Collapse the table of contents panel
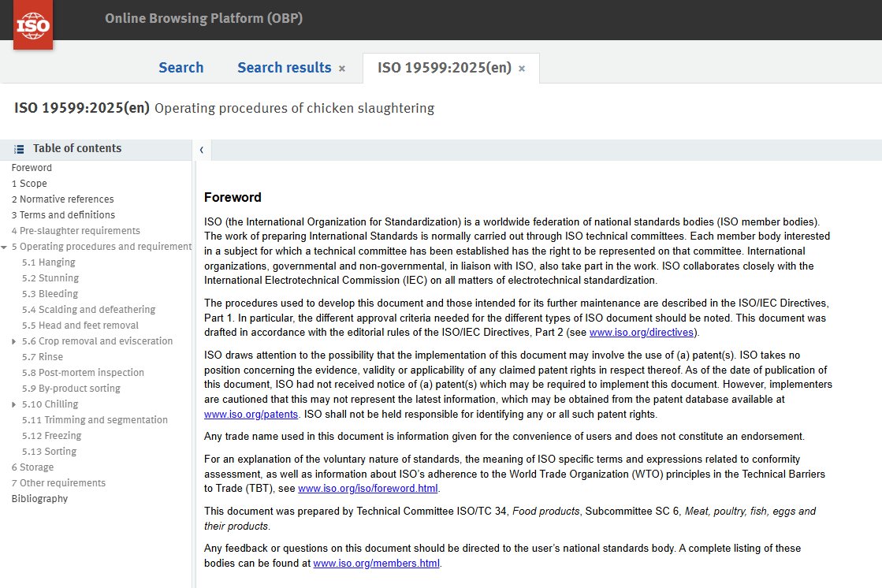 click(x=202, y=150)
